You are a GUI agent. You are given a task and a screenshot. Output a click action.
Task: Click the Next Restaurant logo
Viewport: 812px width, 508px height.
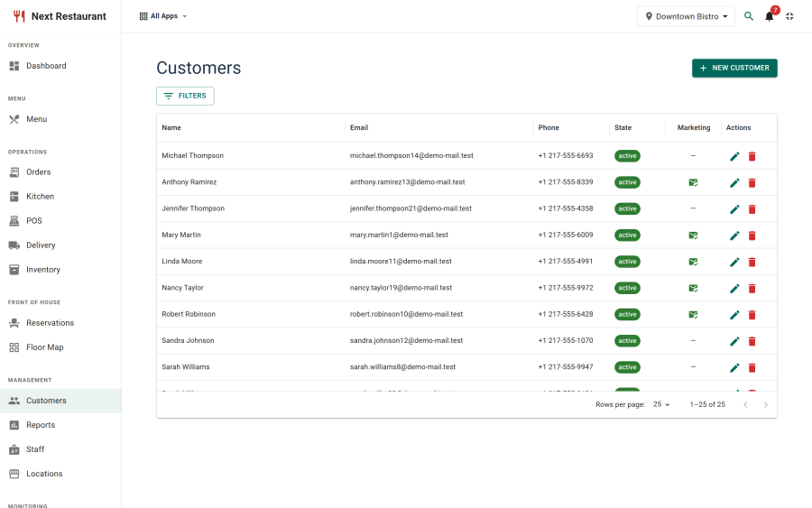(x=60, y=16)
